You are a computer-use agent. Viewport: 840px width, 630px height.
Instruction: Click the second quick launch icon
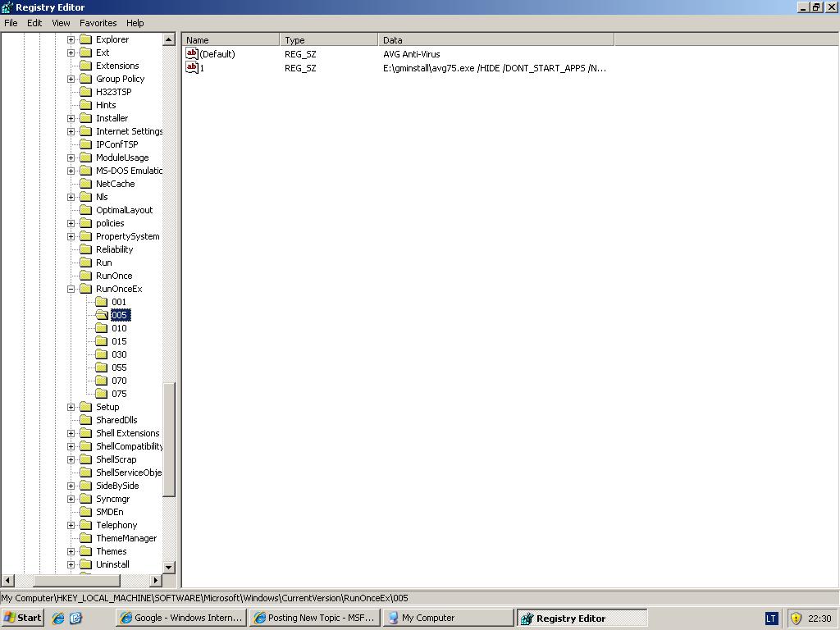(76, 618)
